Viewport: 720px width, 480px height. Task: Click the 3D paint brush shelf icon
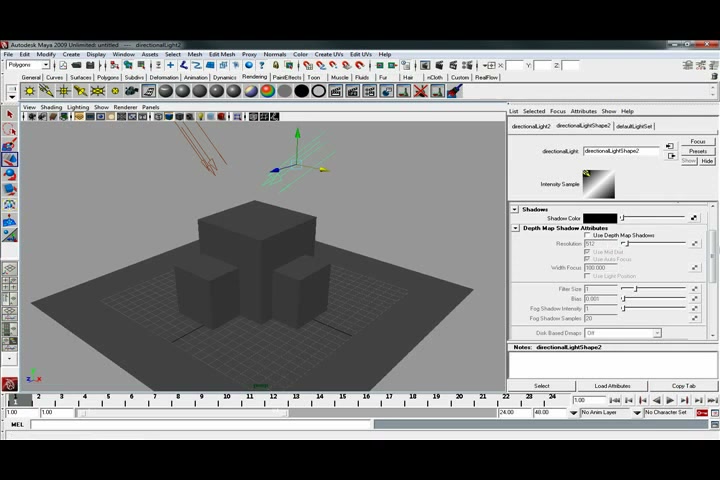(455, 91)
